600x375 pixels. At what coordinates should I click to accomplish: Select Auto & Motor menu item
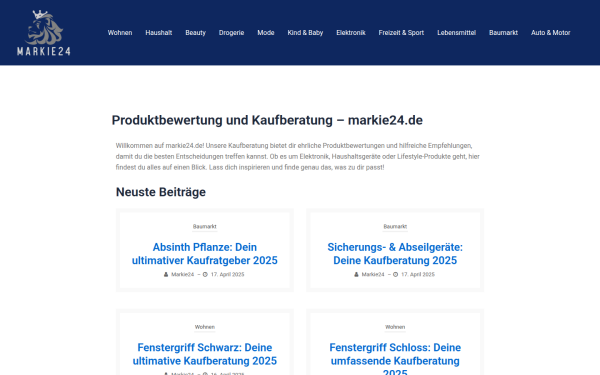pyautogui.click(x=551, y=33)
